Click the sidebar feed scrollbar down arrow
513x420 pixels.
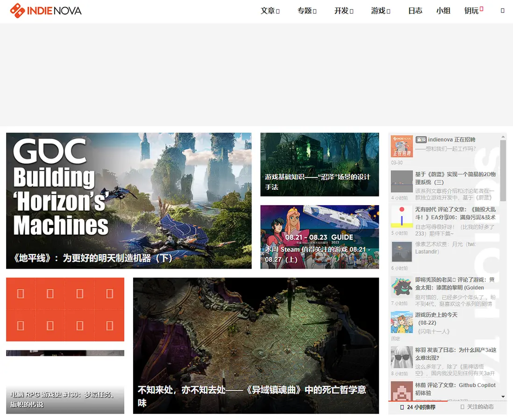click(503, 397)
